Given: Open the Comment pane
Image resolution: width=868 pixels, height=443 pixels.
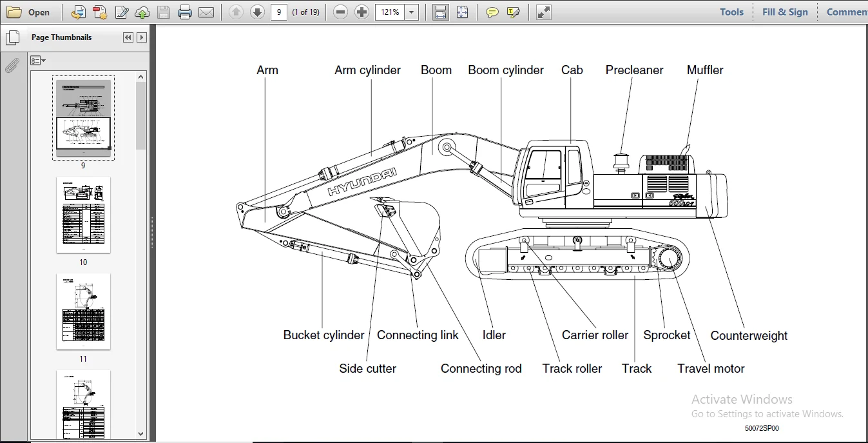Looking at the screenshot, I should (x=845, y=12).
